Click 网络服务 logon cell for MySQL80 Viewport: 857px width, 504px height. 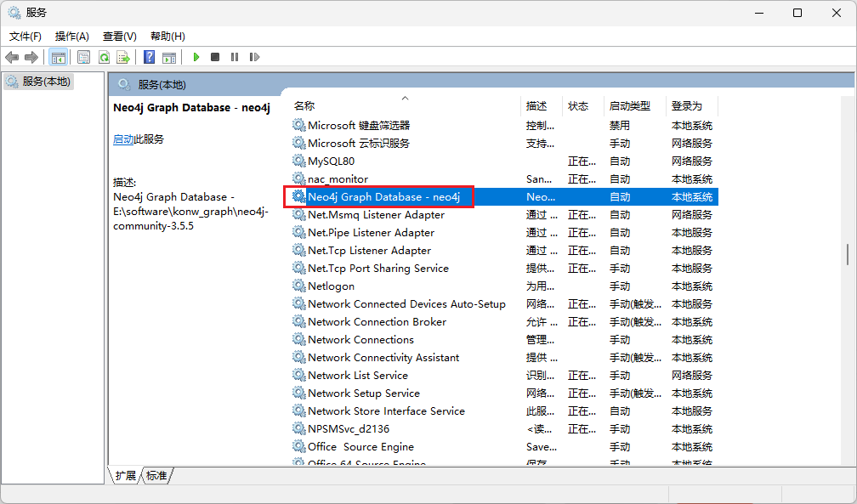tap(692, 161)
